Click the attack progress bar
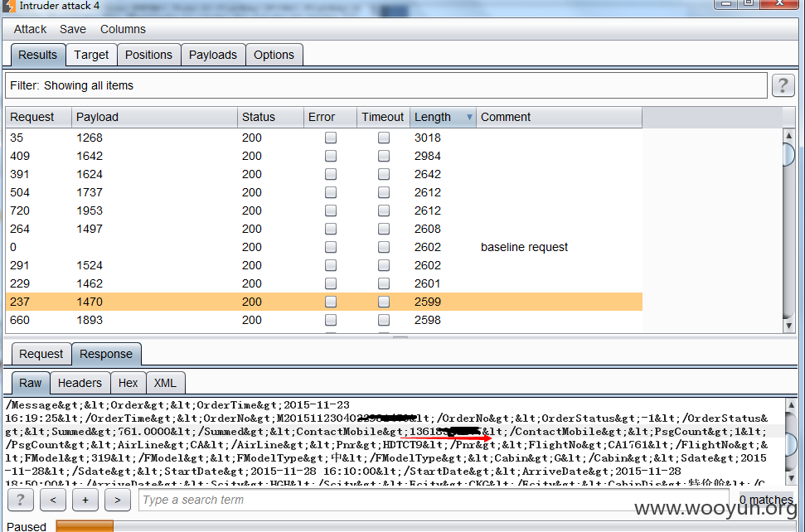Image resolution: width=805 pixels, height=532 pixels. pyautogui.click(x=428, y=526)
